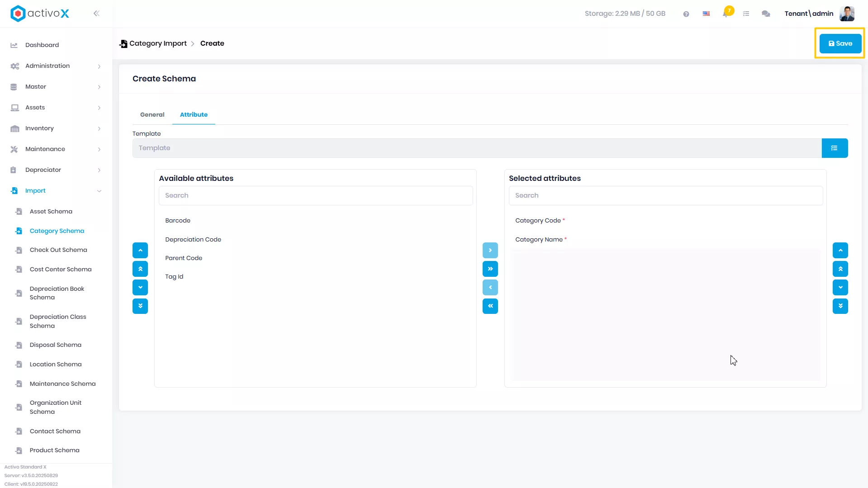Select the Attribute tab
Screen dimensions: 868x488
coord(194,115)
